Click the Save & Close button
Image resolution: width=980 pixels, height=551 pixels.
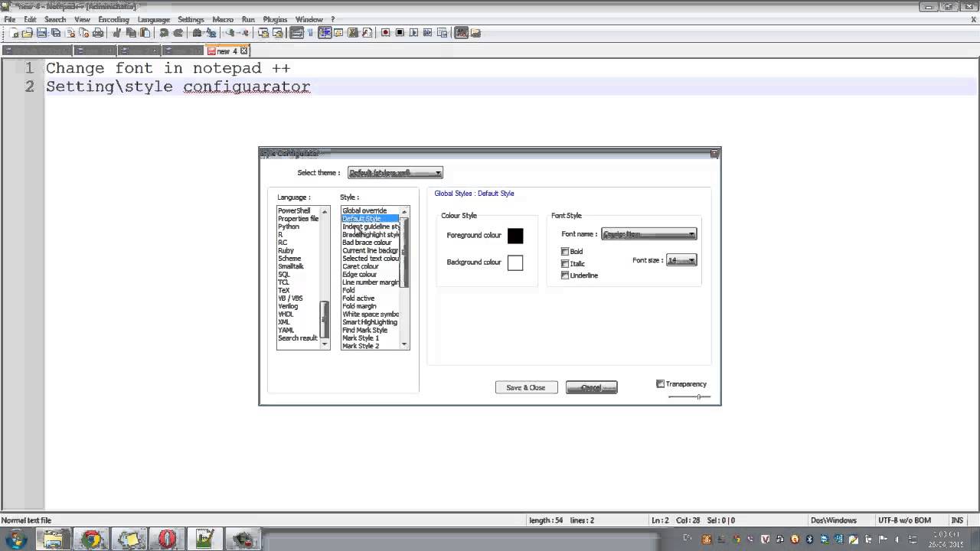[526, 387]
